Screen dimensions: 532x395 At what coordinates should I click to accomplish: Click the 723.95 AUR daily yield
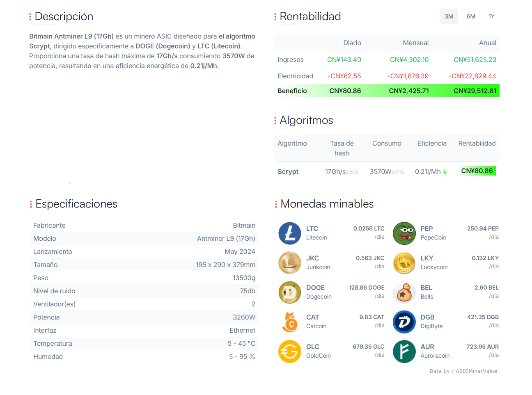tap(482, 347)
